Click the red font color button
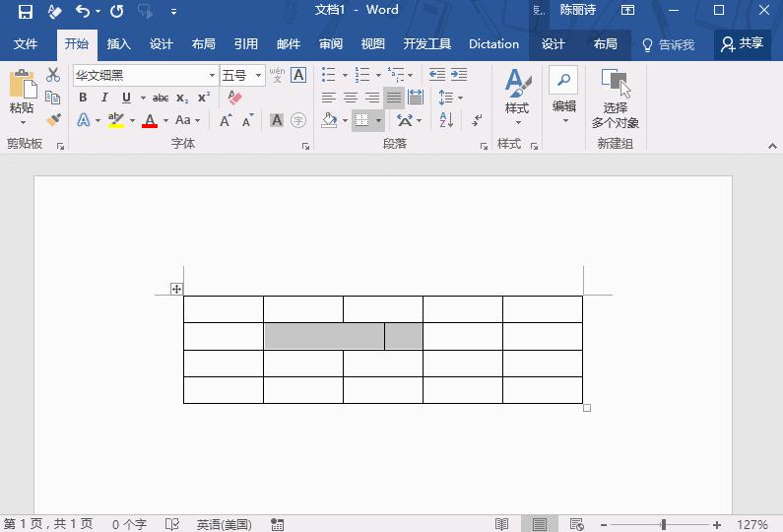 (150, 120)
